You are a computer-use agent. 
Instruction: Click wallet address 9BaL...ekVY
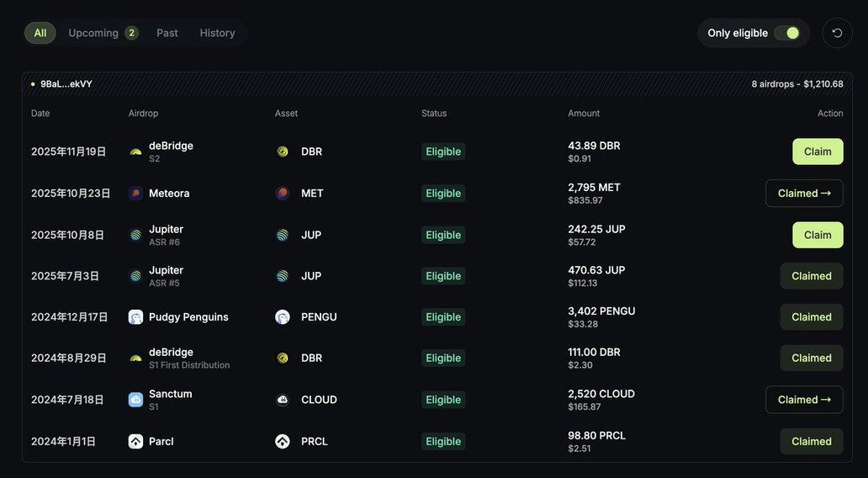(66, 84)
